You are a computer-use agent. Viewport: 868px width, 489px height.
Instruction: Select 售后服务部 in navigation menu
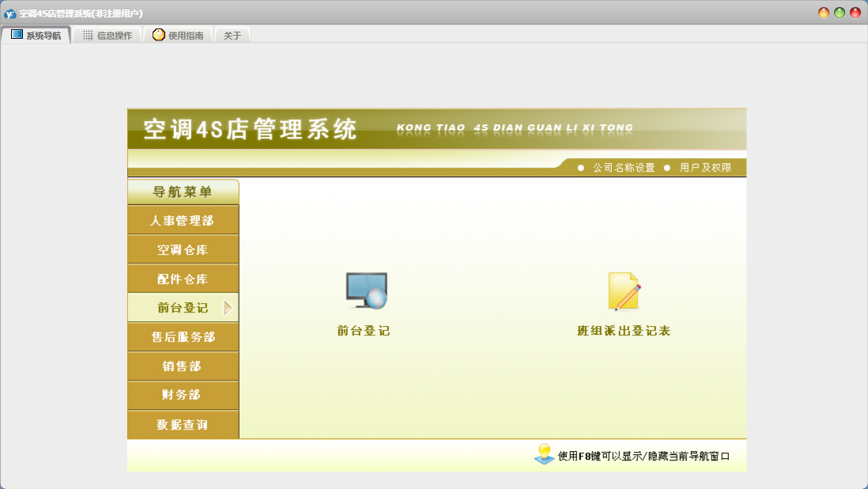pyautogui.click(x=183, y=337)
